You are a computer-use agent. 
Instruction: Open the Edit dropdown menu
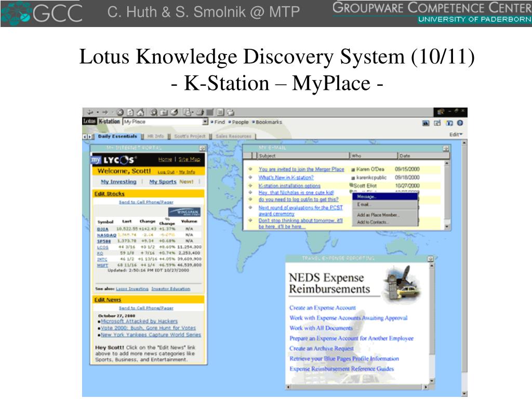456,135
